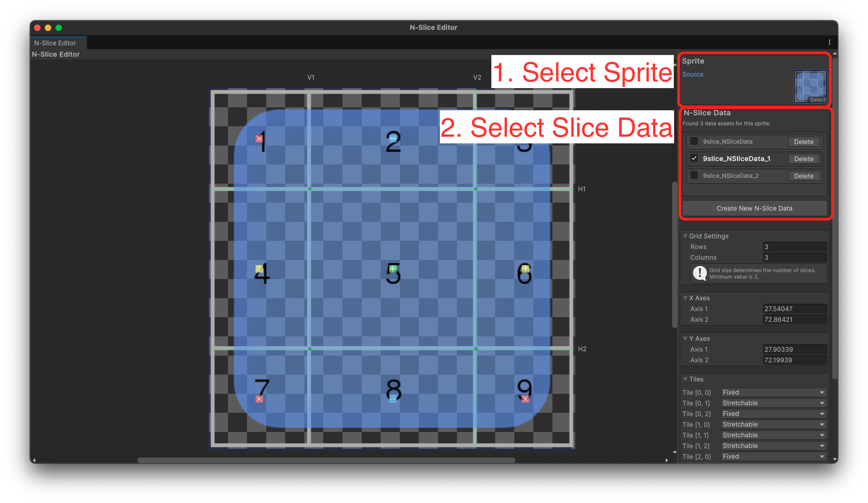The image size is (868, 503).
Task: Enable the 9slice_NSliceData checkbox
Action: [694, 141]
